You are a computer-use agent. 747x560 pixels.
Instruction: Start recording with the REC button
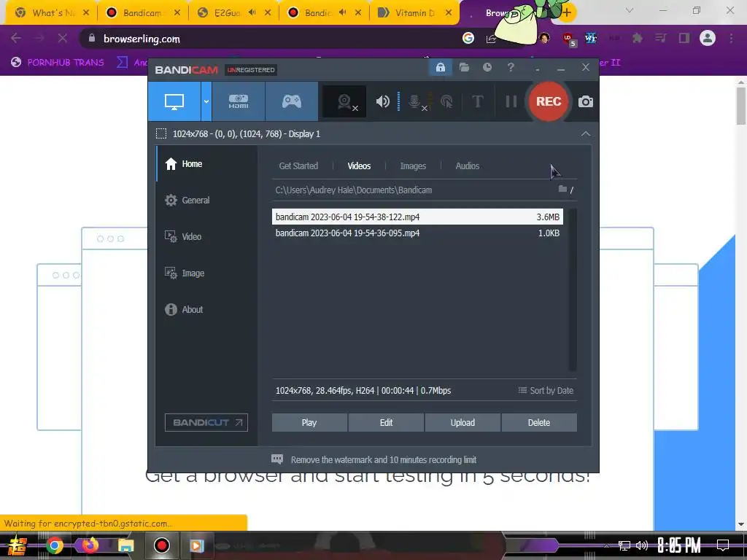pyautogui.click(x=549, y=101)
